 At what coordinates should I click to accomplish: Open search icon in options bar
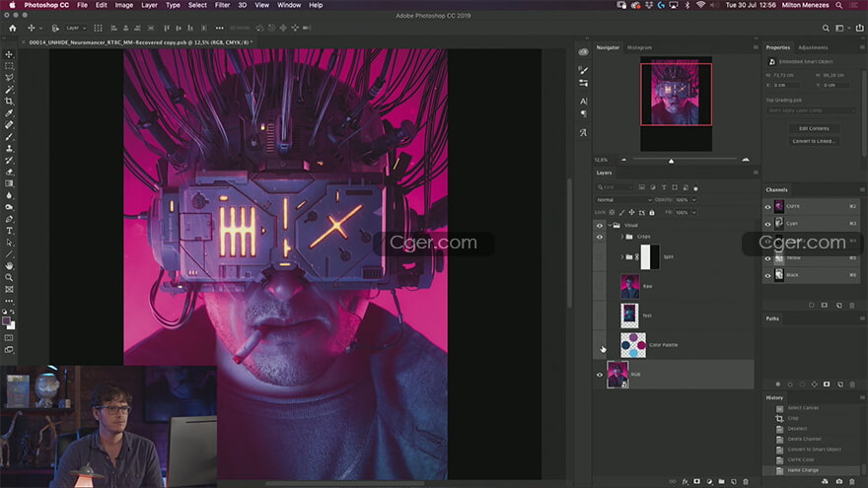click(826, 28)
